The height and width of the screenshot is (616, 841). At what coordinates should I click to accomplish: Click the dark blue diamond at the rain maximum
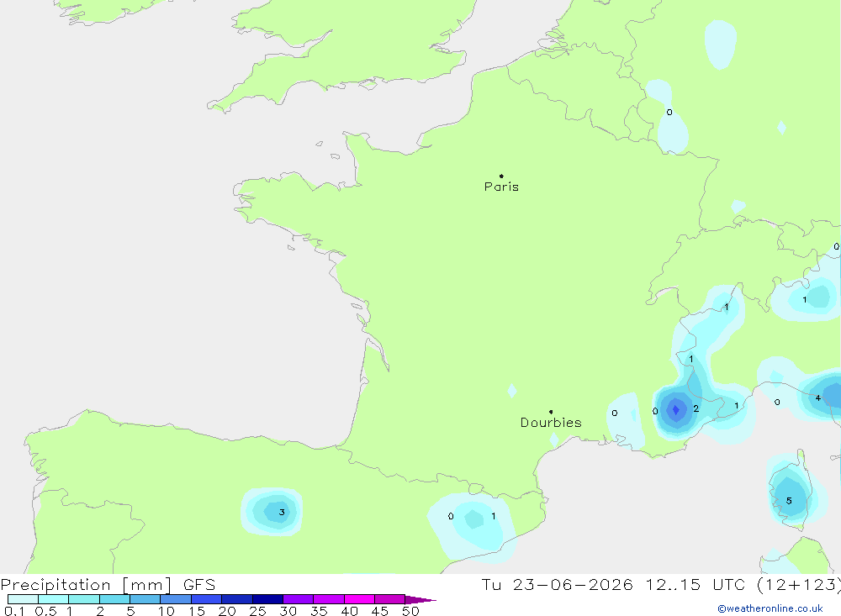coord(676,409)
